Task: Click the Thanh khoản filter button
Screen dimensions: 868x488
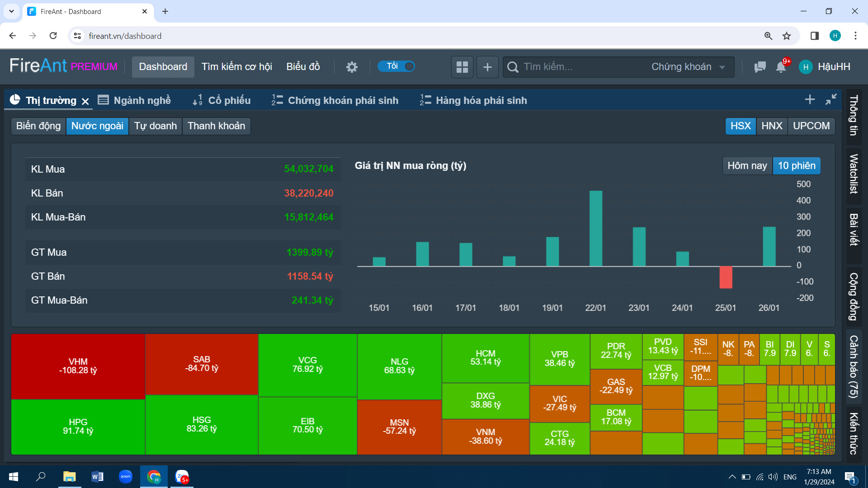Action: pos(216,126)
